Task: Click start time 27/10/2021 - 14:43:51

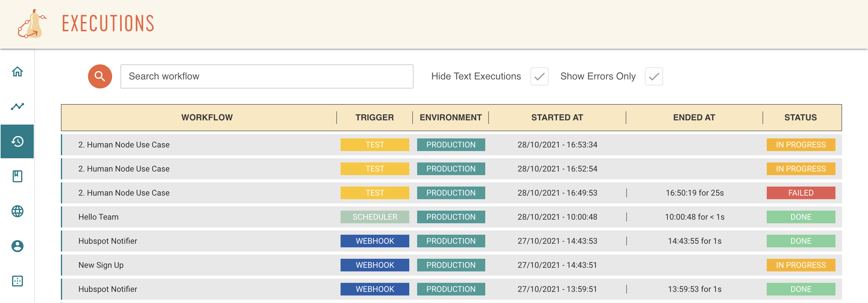Action: click(x=557, y=265)
